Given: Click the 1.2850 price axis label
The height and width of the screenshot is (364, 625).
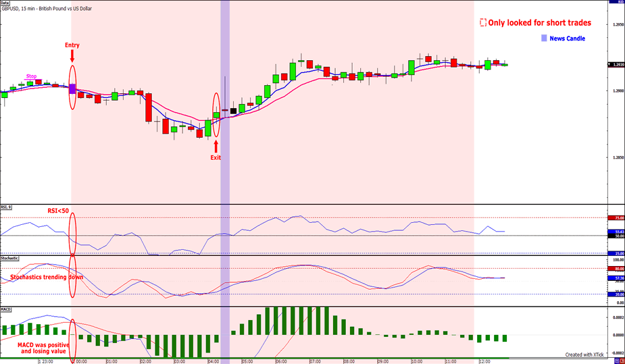Looking at the screenshot, I should [x=619, y=158].
